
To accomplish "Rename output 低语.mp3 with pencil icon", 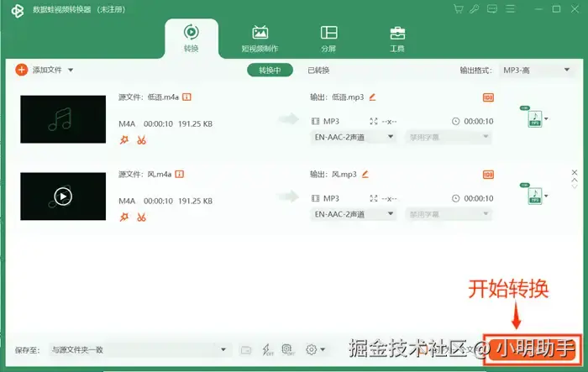I will point(372,97).
